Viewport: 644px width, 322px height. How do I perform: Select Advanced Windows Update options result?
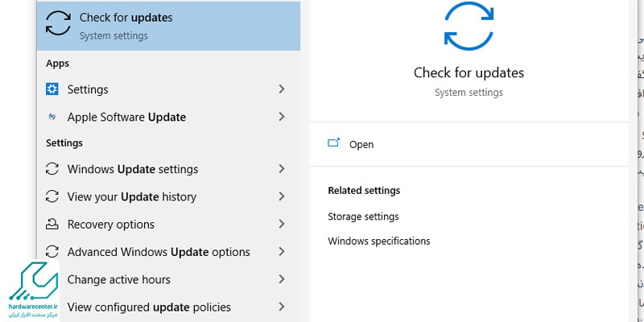tap(168, 252)
